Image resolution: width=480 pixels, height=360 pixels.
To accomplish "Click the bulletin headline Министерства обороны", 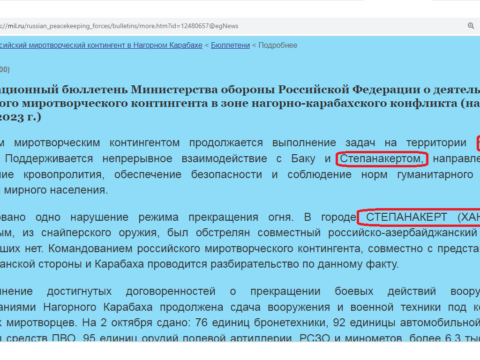I will (203, 90).
